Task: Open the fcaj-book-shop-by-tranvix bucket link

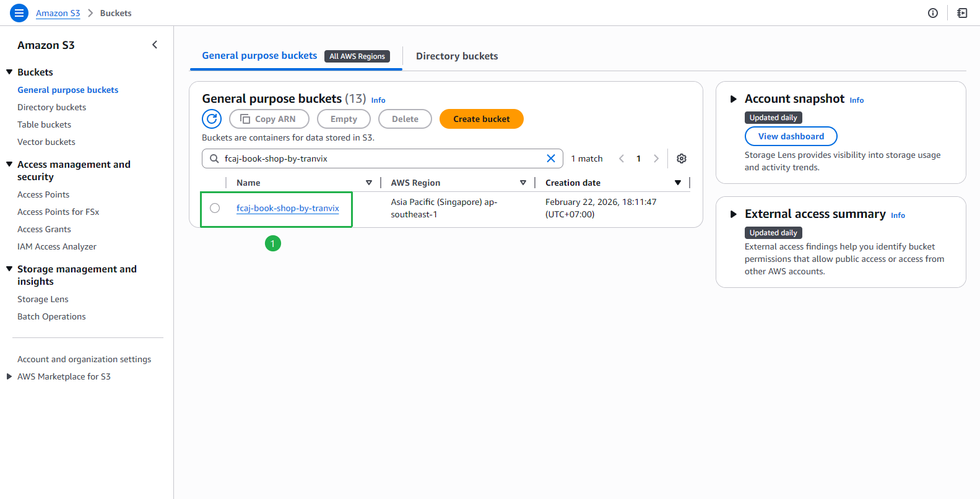Action: pos(288,208)
